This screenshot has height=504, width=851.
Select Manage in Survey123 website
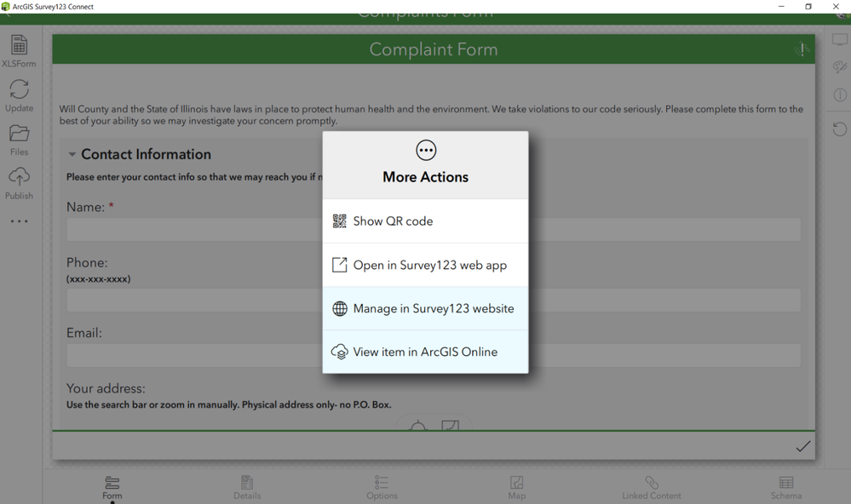(x=426, y=308)
